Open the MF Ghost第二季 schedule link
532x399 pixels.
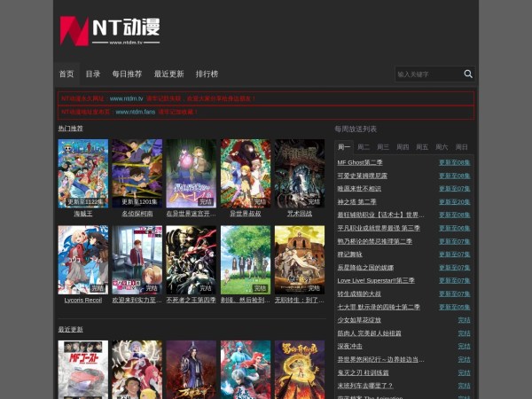point(361,163)
